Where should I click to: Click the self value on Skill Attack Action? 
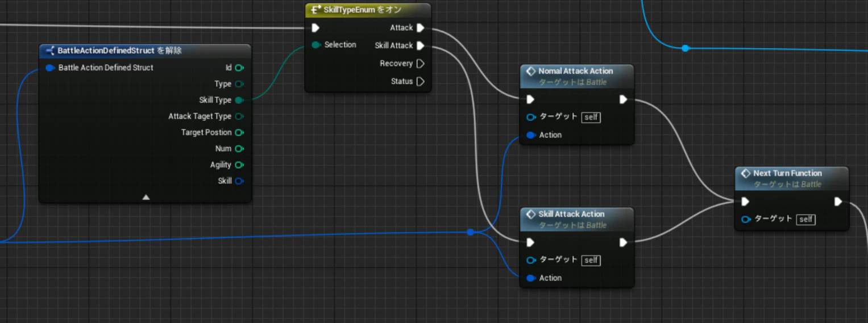click(591, 260)
